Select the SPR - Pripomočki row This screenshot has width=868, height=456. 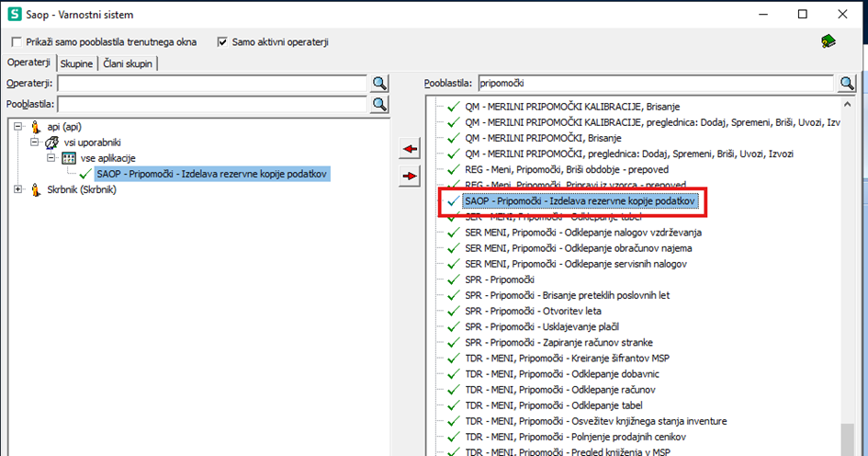point(500,279)
